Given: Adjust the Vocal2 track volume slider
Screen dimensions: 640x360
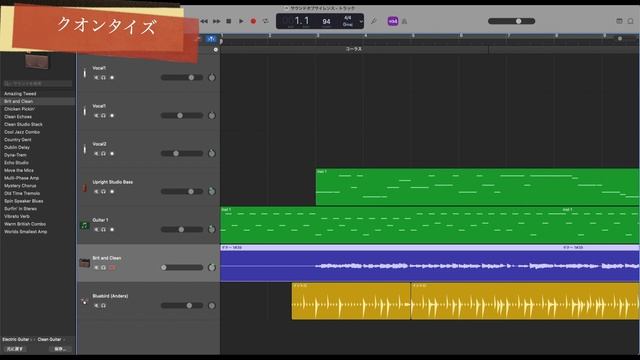Looking at the screenshot, I should tap(182, 153).
